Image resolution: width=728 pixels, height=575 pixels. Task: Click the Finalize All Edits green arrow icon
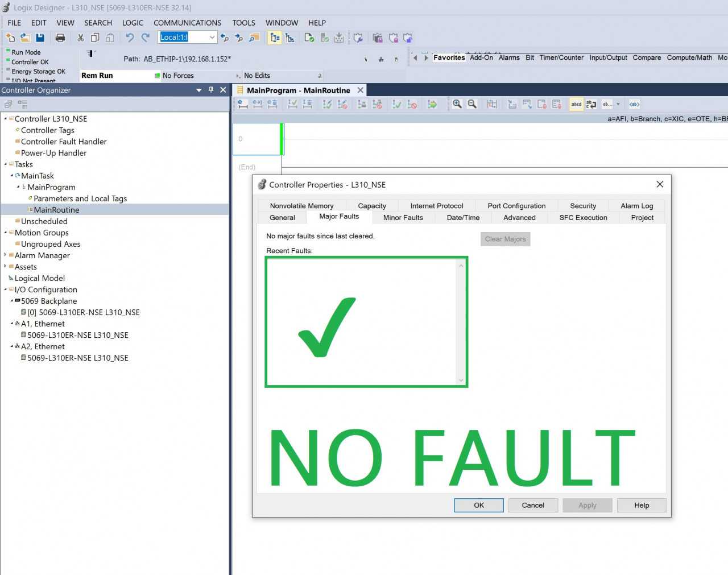point(432,104)
